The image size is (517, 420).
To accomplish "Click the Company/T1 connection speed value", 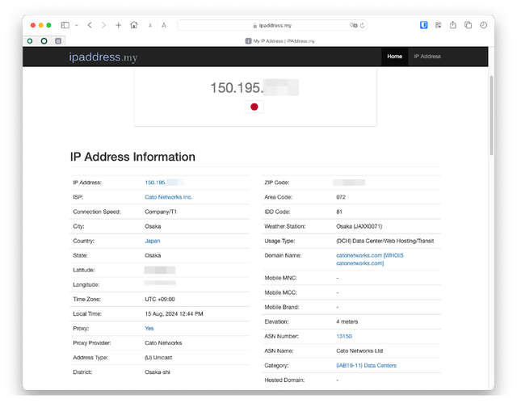I will point(161,212).
